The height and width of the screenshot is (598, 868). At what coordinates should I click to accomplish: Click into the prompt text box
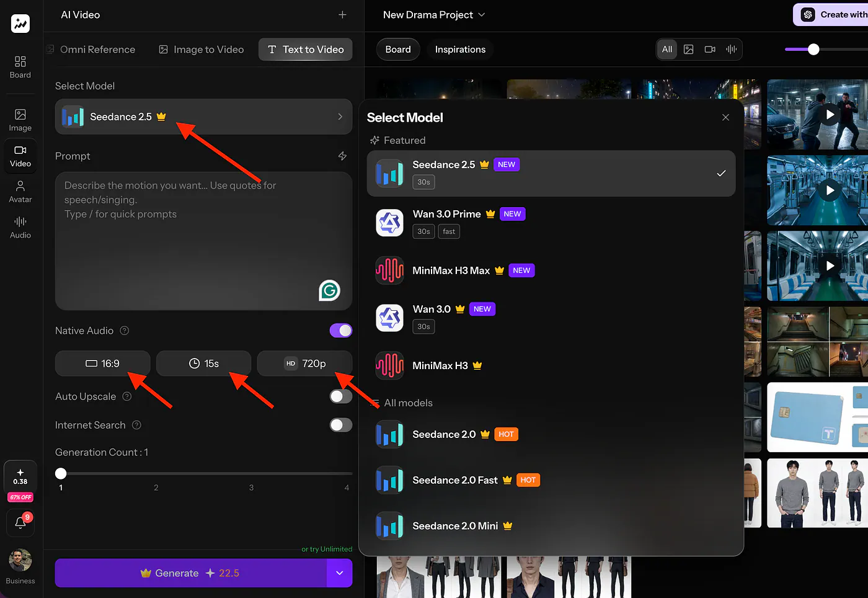click(203, 241)
